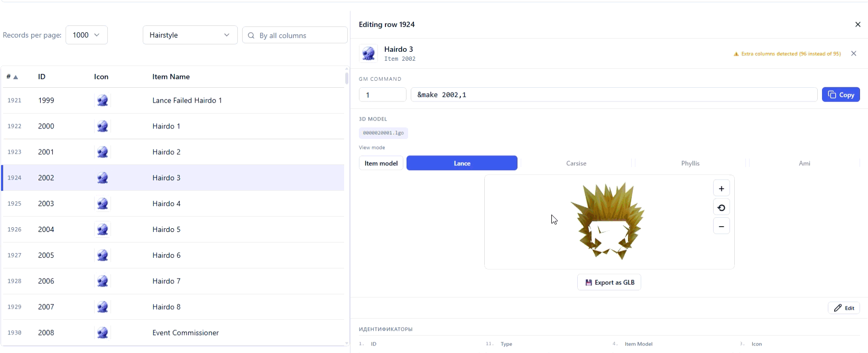Image resolution: width=868 pixels, height=353 pixels.
Task: Click the Event Commissioner row icon
Action: click(103, 333)
